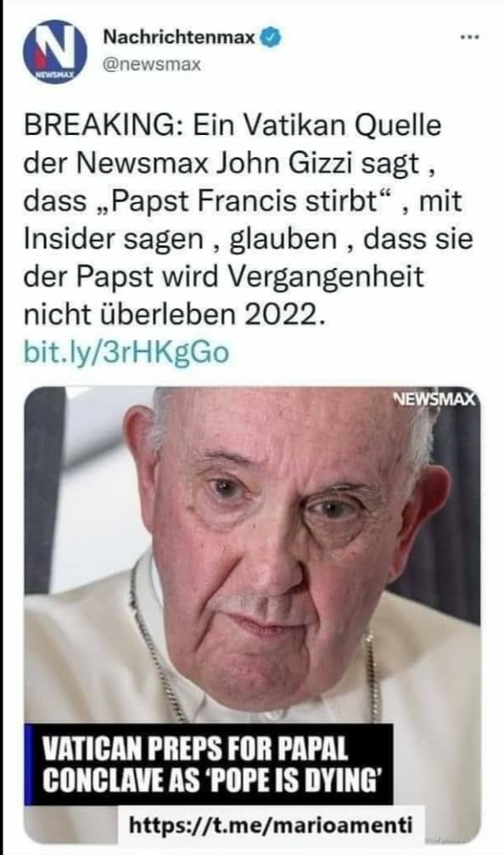Click the NEWSMAX watermark on the photo
This screenshot has height=855, width=504.
click(x=434, y=398)
